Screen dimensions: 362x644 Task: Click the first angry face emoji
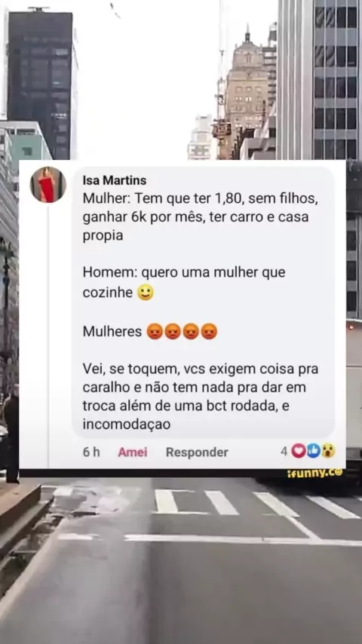point(155,331)
